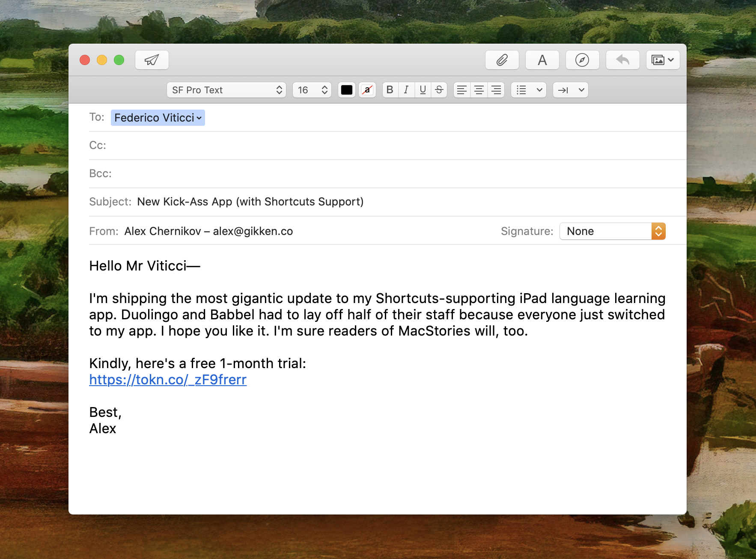Open the Signature None popup

(x=613, y=231)
